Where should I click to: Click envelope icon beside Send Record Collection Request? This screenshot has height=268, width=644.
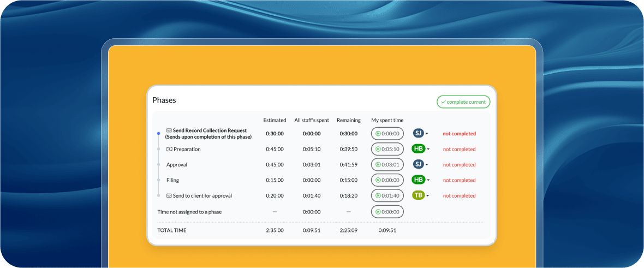(x=169, y=130)
